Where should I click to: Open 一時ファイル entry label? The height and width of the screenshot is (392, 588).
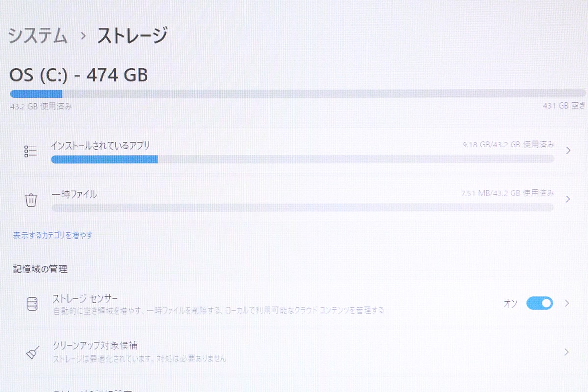click(x=74, y=195)
